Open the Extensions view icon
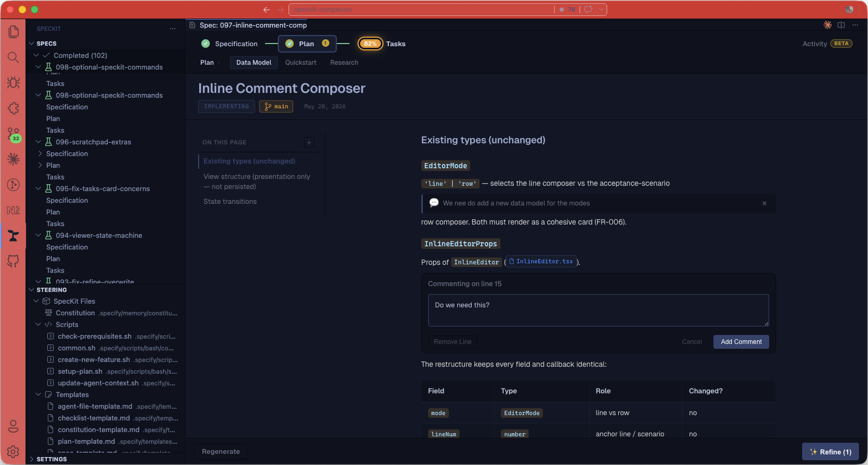This screenshot has width=868, height=465. click(x=13, y=108)
